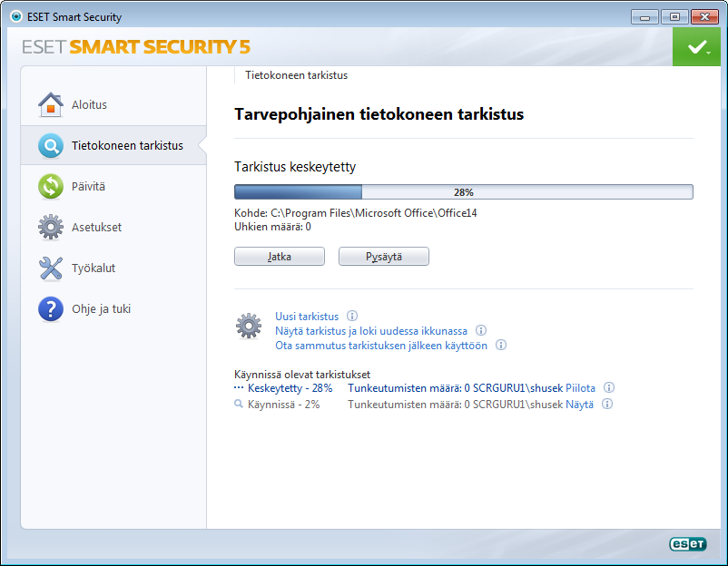Select Tietokoneen tarkistus in the sidebar
The image size is (728, 566).
pos(113,146)
